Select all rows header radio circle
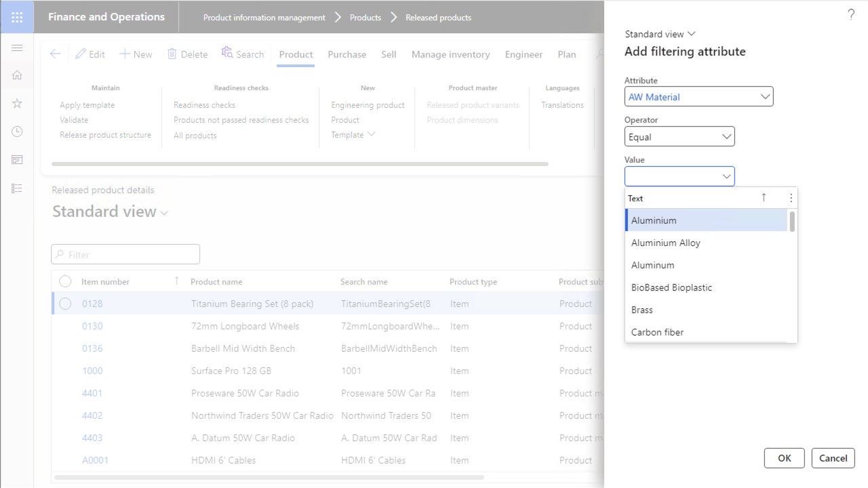868x488 pixels. click(65, 281)
